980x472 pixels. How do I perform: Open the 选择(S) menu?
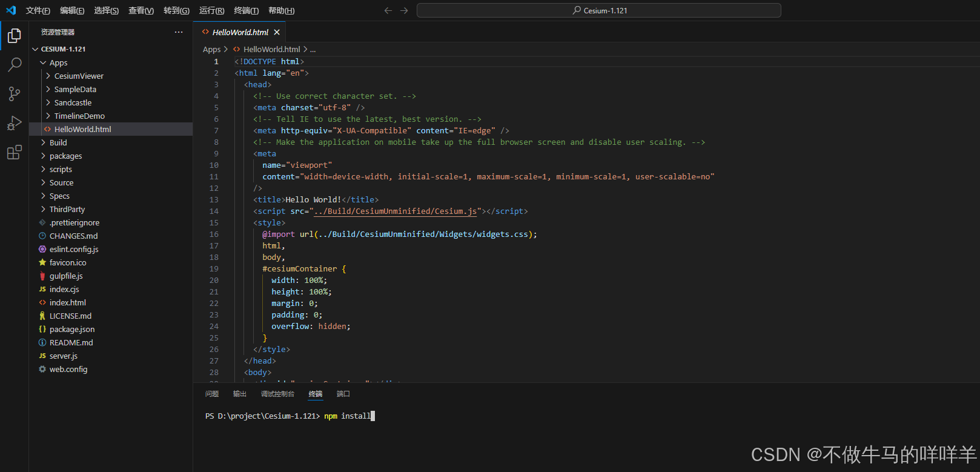[106, 10]
